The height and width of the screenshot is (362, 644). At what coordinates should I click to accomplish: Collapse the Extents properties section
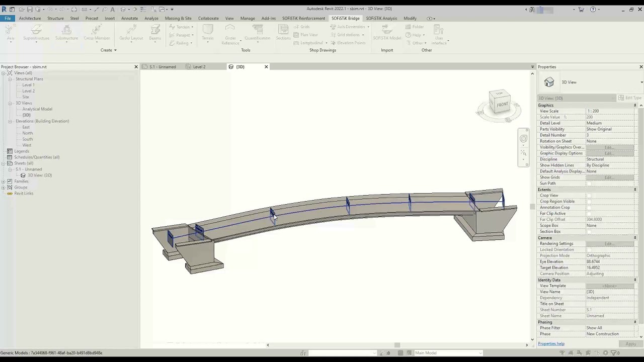635,190
